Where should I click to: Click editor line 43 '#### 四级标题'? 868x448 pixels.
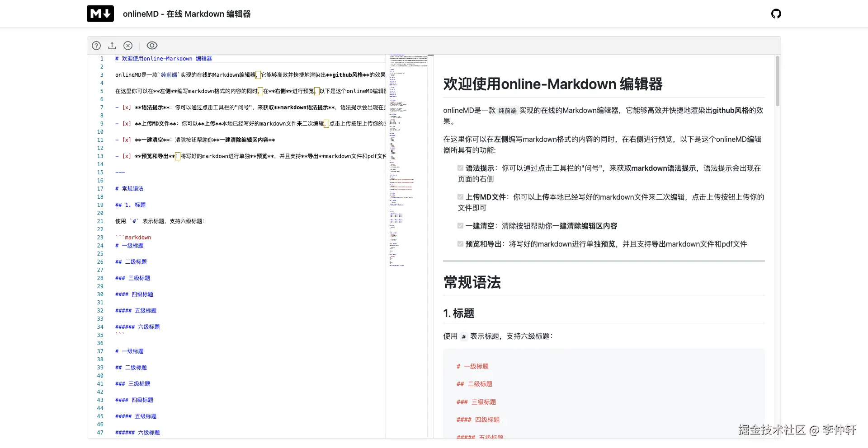pos(134,400)
